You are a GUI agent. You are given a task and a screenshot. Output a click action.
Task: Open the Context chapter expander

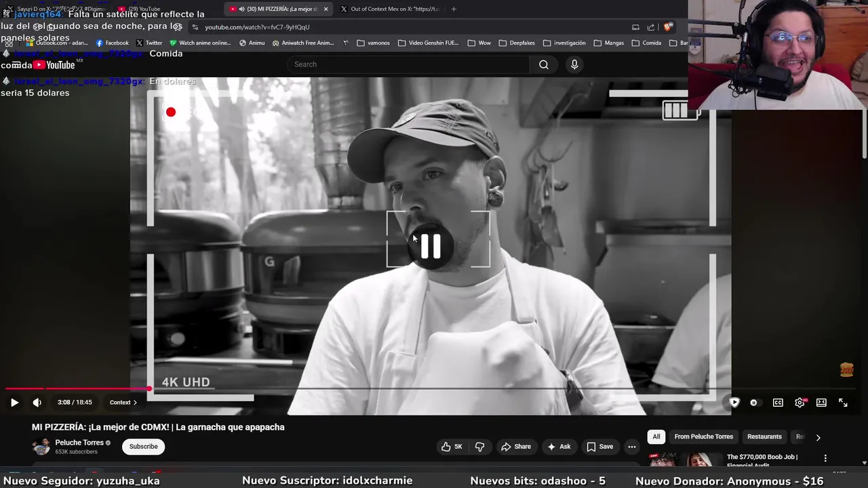point(123,403)
